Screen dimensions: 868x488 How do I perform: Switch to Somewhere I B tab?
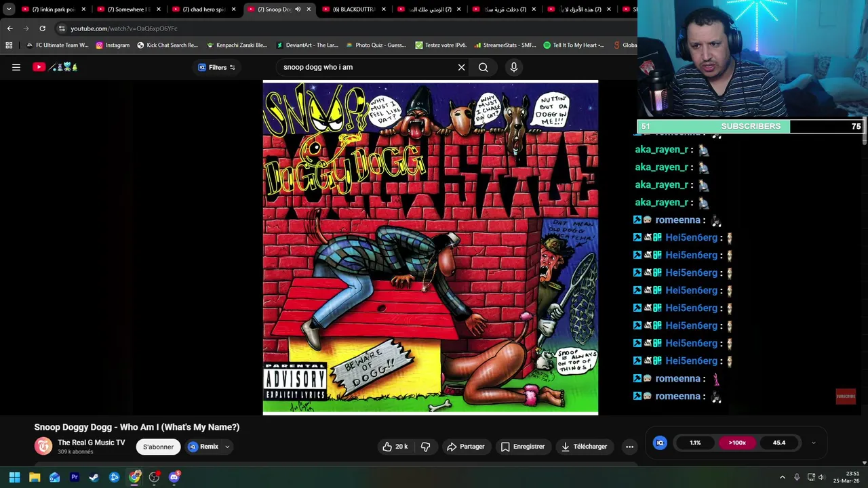pyautogui.click(x=129, y=9)
